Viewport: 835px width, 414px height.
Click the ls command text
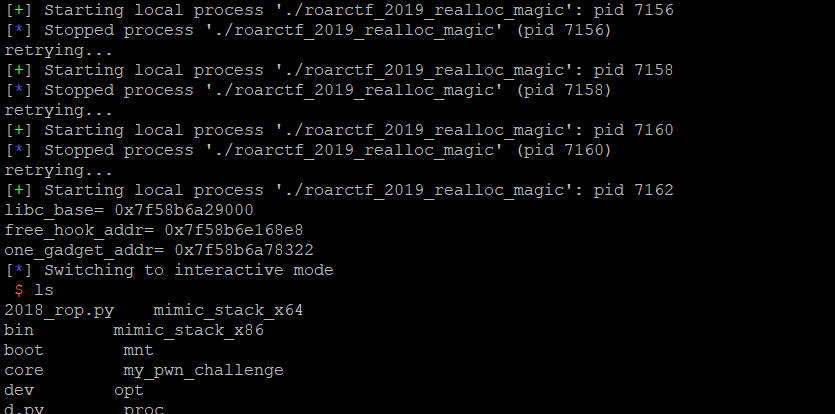coord(44,290)
